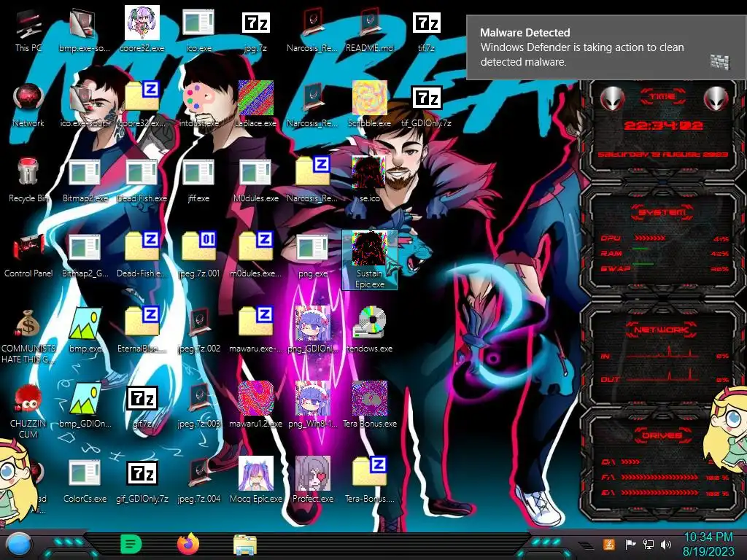The image size is (747, 560).
Task: Select the bmp.exe picture icon
Action: (85, 330)
